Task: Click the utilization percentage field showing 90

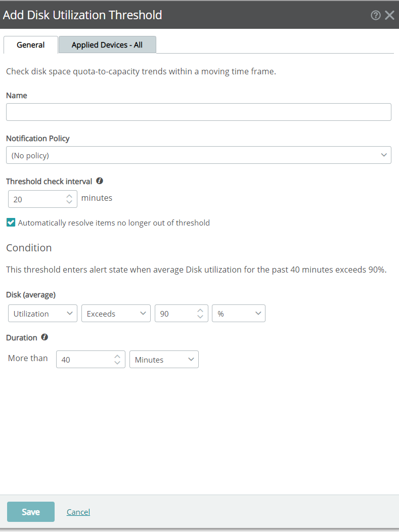Action: (174, 313)
